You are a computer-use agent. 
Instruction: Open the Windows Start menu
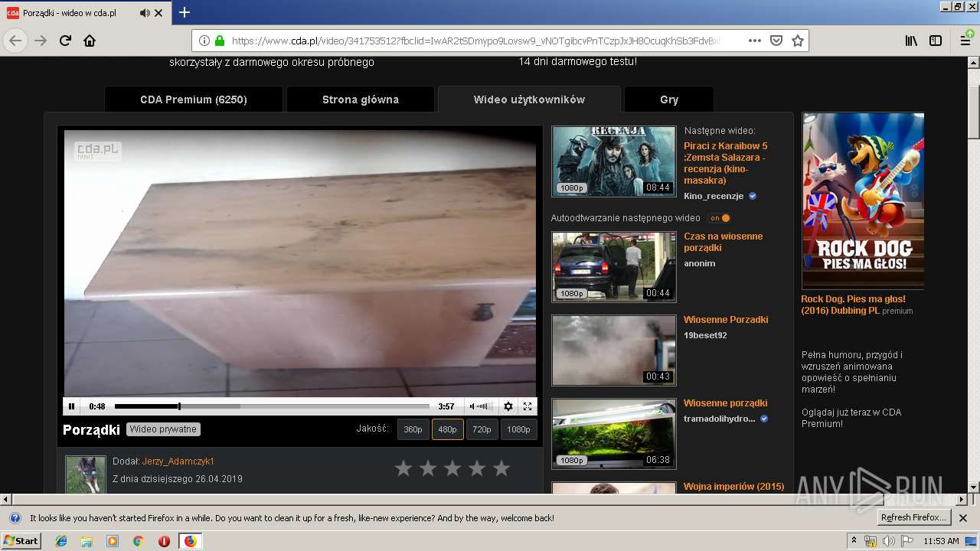point(21,540)
